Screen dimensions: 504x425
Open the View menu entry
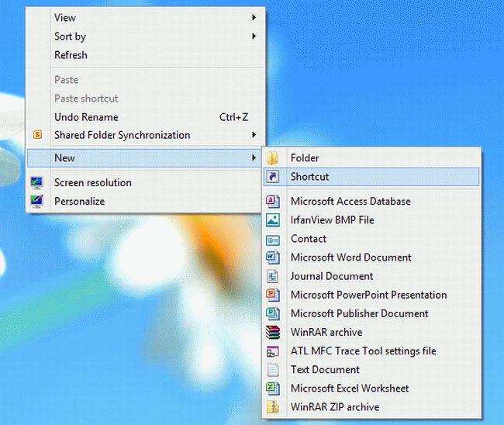tap(146, 17)
